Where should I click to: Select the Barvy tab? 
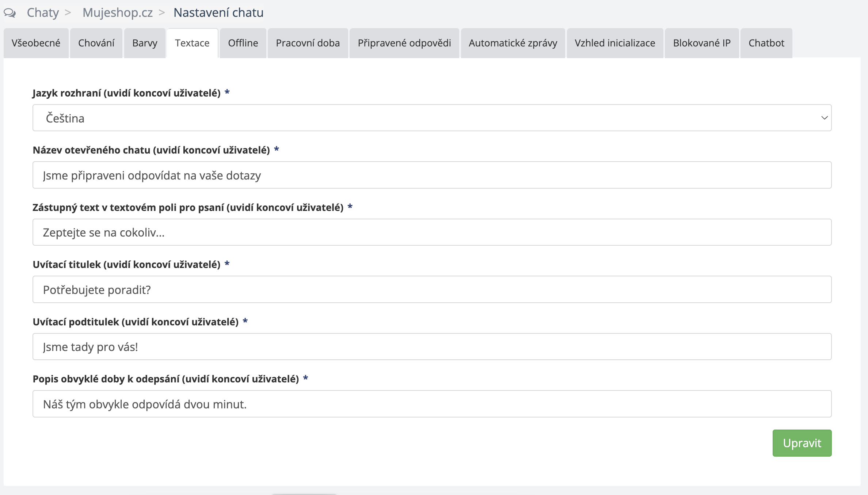(145, 43)
